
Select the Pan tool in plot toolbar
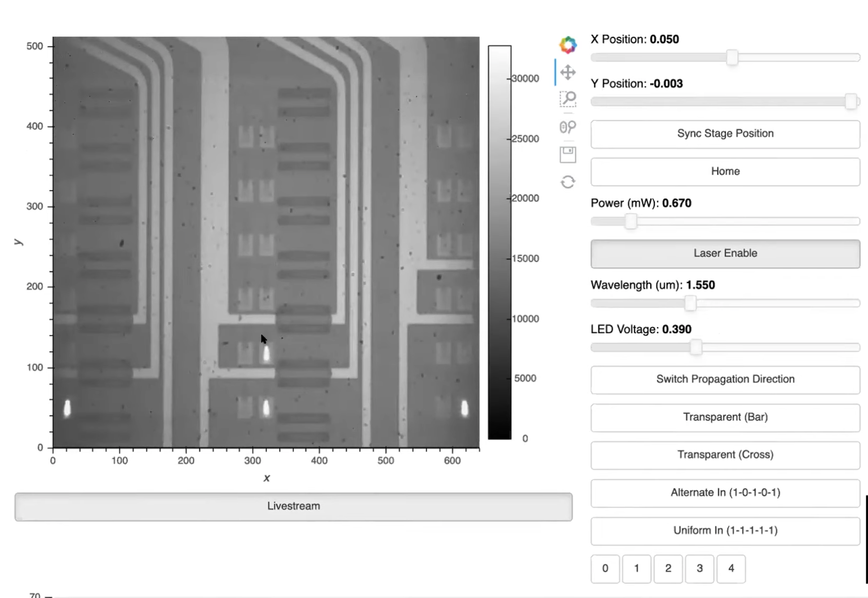click(568, 72)
